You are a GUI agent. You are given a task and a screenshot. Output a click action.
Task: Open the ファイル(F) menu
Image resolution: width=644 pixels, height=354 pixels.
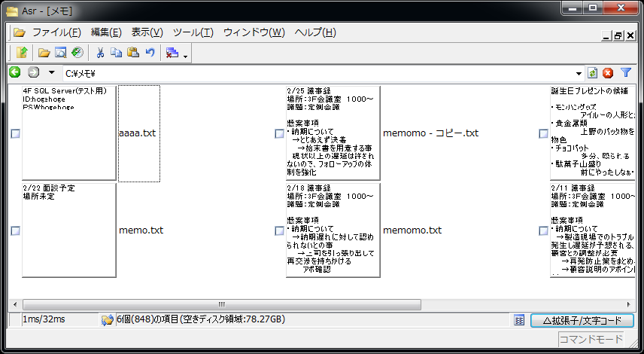56,32
